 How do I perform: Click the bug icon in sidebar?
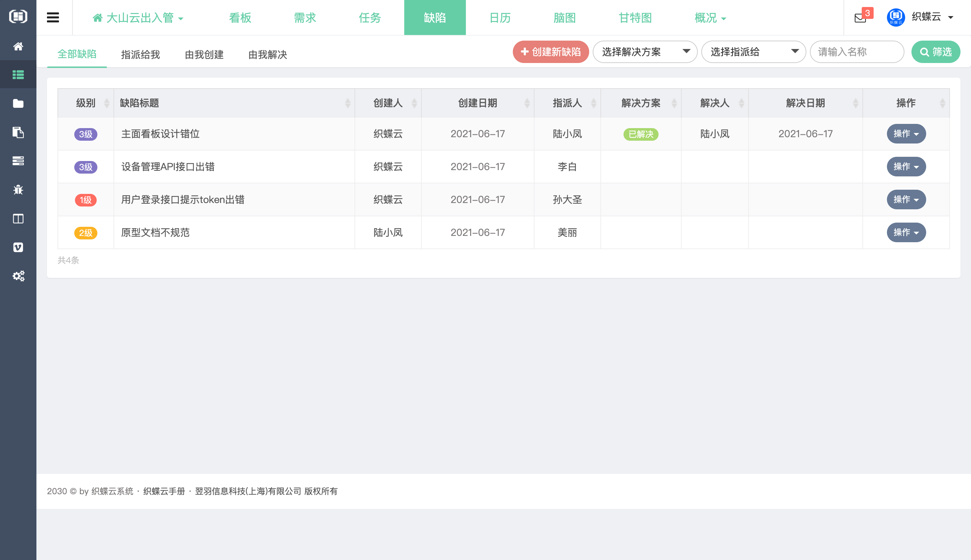18,190
